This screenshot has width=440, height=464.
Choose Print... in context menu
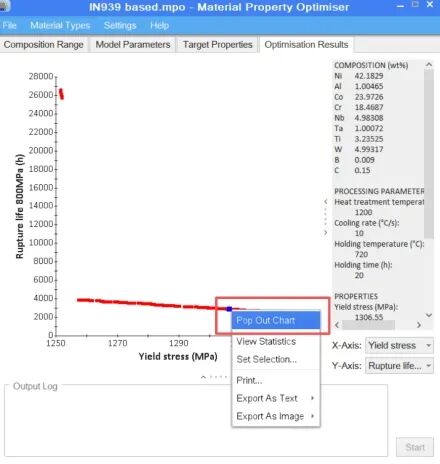pyautogui.click(x=276, y=380)
